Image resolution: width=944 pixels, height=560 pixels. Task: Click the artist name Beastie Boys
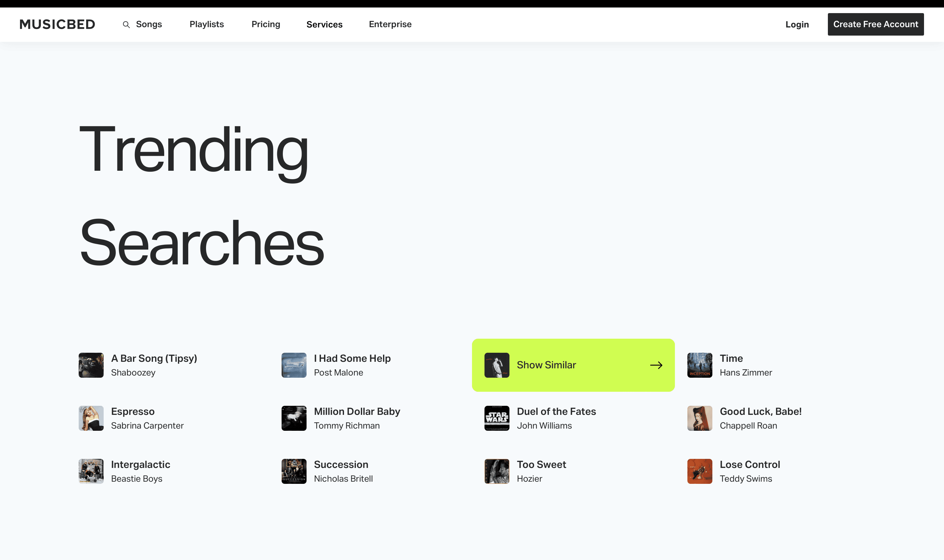coord(137,479)
